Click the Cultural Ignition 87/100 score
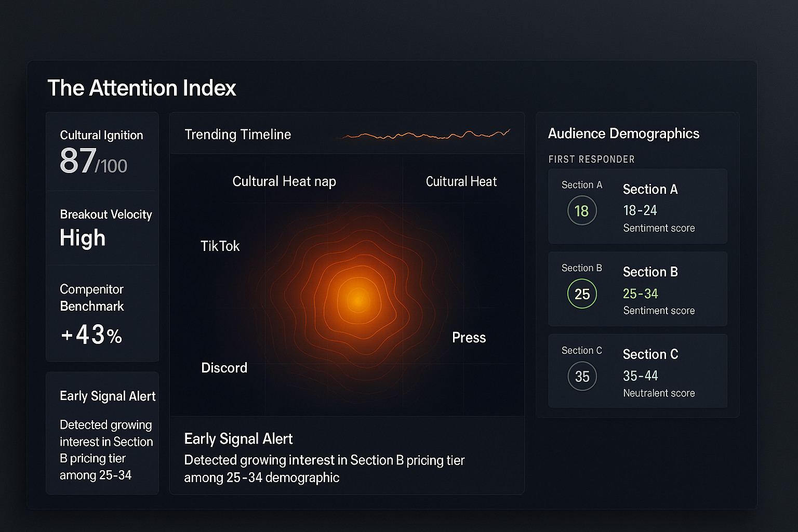This screenshot has height=532, width=798. point(94,161)
